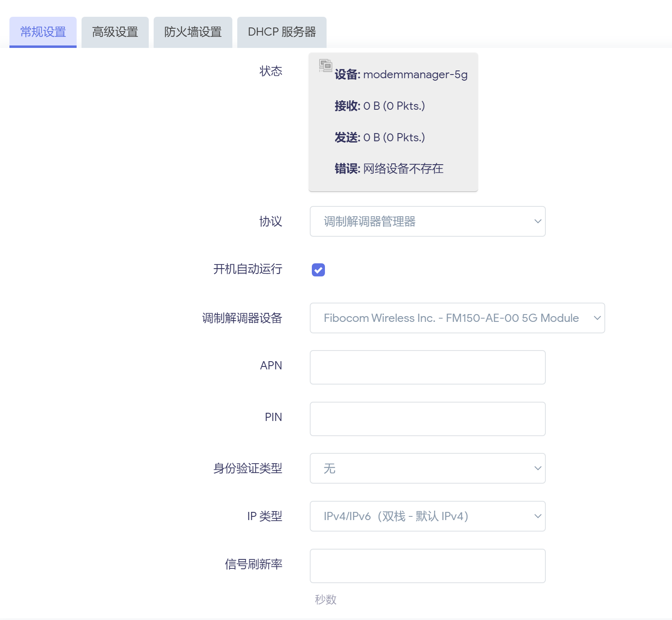Open the 协议 protocol dropdown
Viewport: 672px width, 620px height.
point(427,221)
